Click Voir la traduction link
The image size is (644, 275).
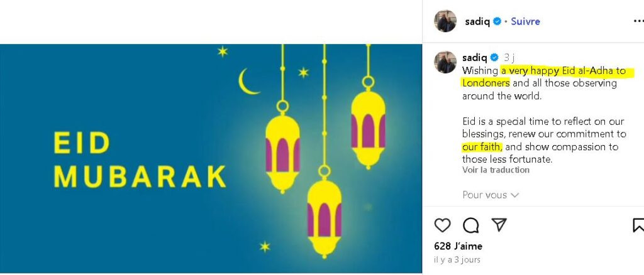point(496,170)
